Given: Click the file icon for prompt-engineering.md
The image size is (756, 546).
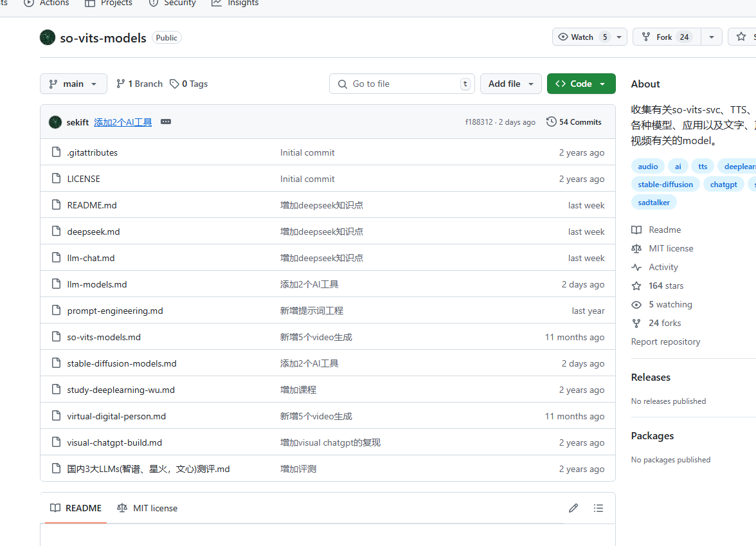Looking at the screenshot, I should 56,311.
